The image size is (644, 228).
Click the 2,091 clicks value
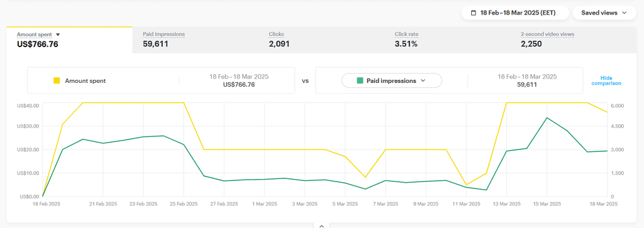[279, 45]
